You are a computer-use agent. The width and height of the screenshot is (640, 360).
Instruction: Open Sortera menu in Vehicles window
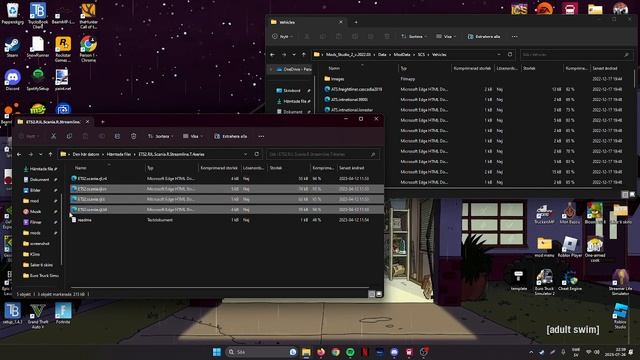point(414,36)
